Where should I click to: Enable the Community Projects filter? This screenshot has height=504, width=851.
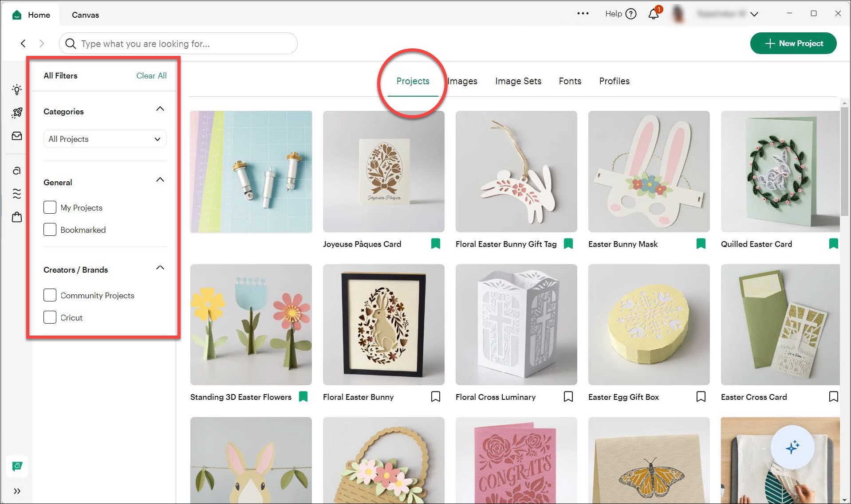(x=50, y=295)
